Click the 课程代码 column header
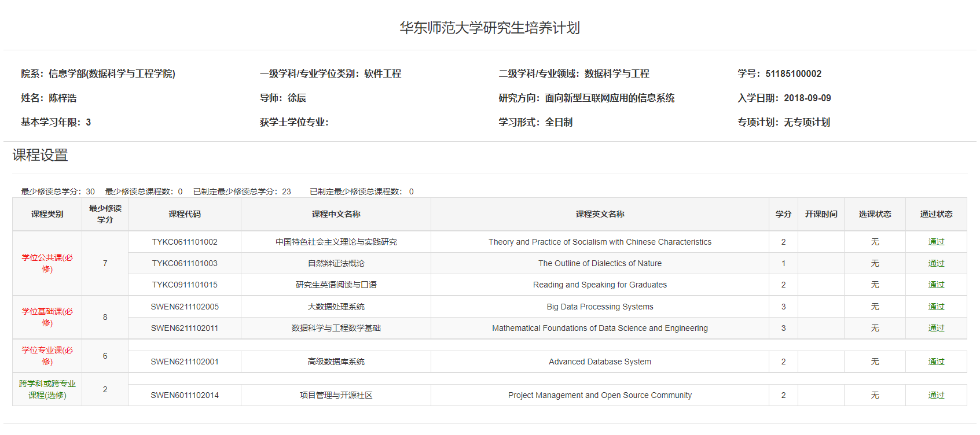 pyautogui.click(x=185, y=214)
